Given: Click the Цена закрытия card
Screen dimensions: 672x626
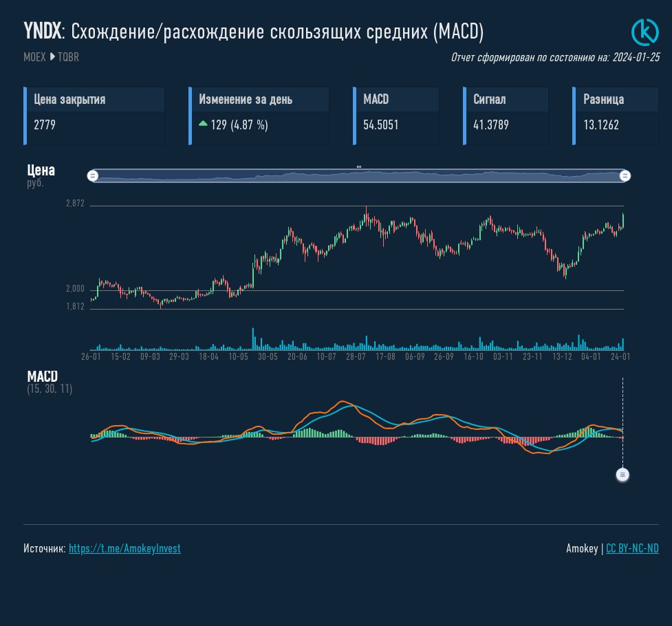Looking at the screenshot, I should [95, 116].
